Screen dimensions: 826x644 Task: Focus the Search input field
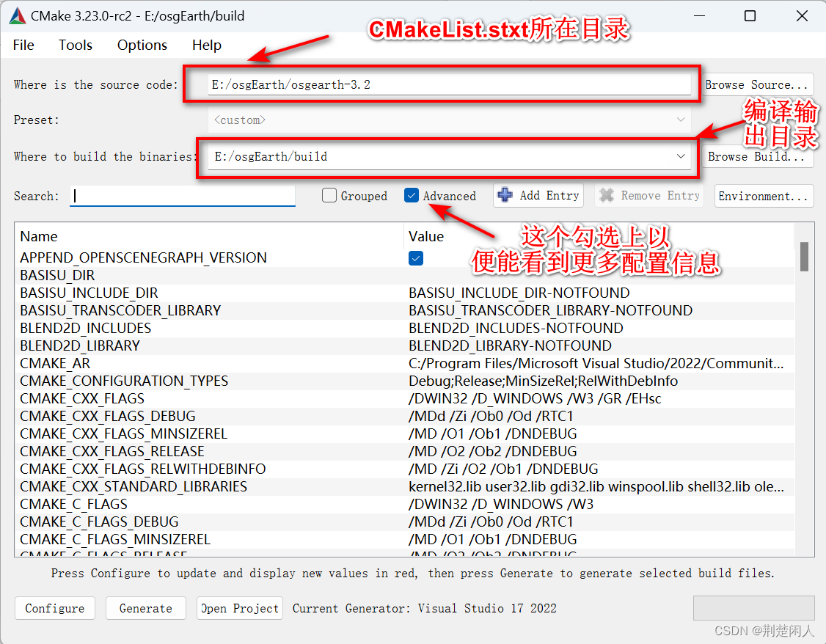[182, 196]
